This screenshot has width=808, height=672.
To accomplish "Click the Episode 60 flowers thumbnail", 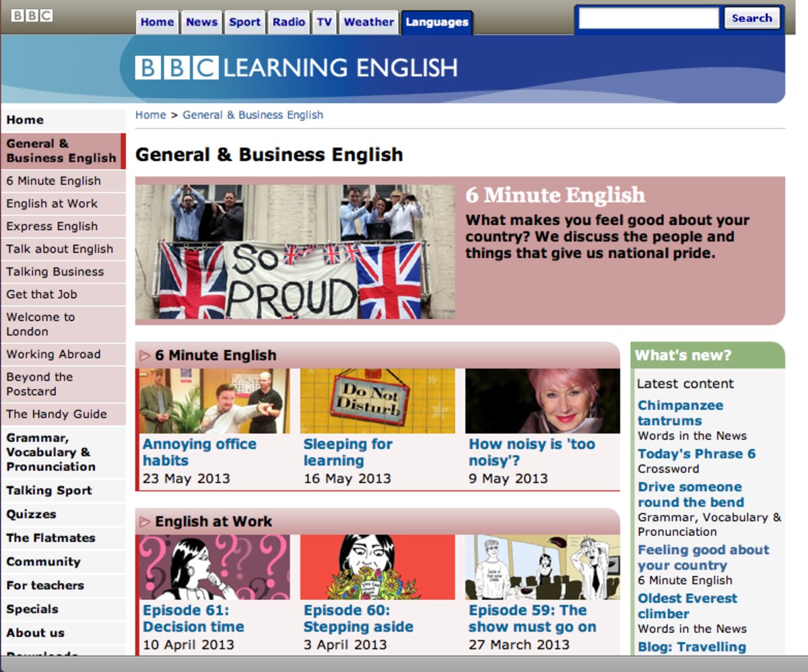I will click(378, 567).
